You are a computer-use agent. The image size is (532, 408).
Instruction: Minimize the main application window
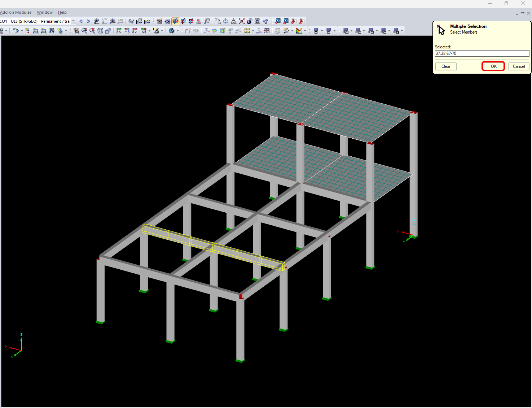click(x=490, y=4)
